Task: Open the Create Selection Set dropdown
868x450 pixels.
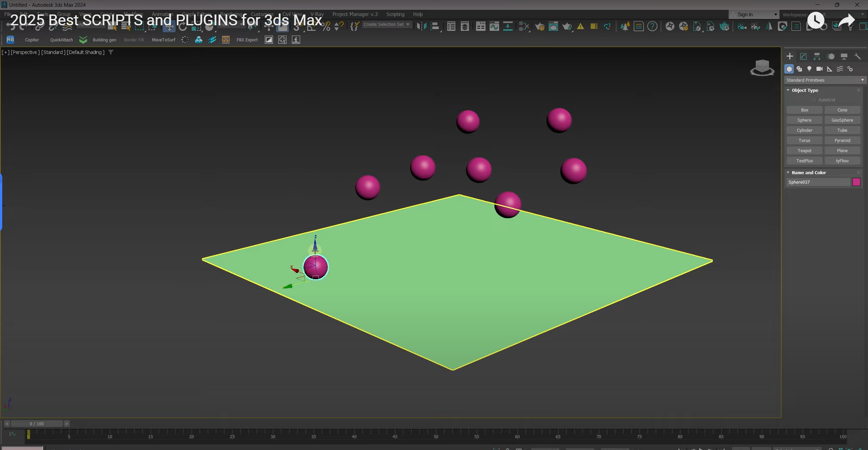Action: tap(387, 24)
